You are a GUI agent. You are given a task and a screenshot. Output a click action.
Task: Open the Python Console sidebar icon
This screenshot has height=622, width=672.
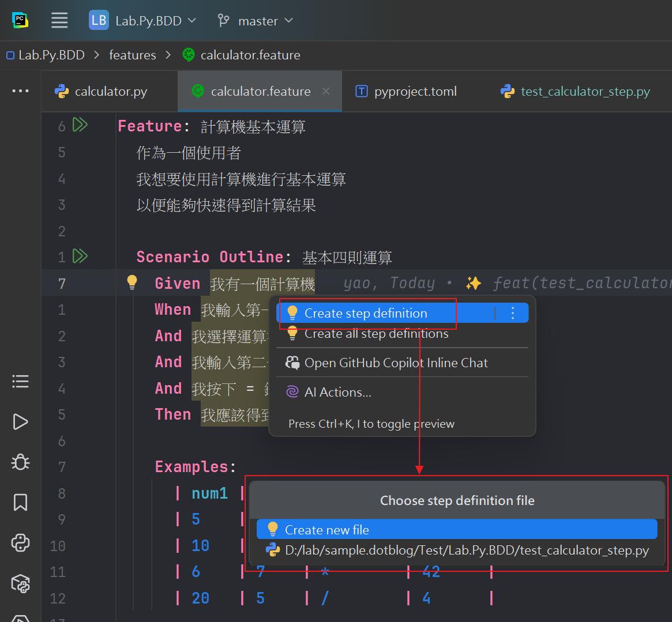tap(20, 543)
